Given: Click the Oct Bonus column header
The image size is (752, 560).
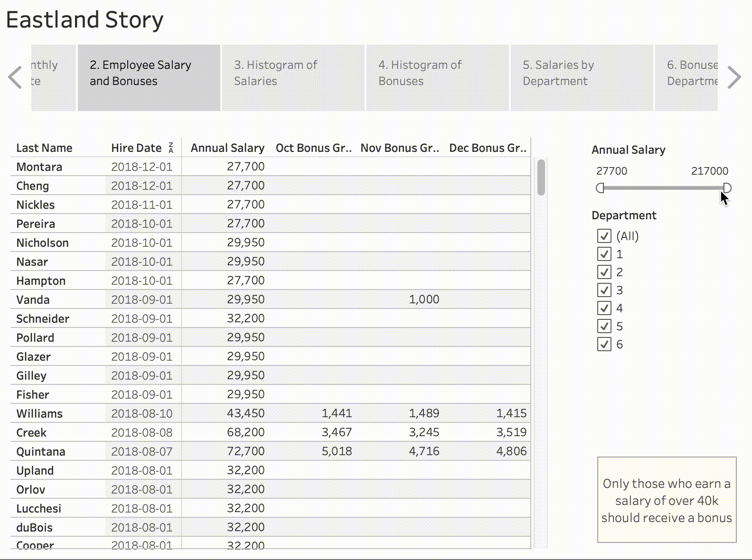Looking at the screenshot, I should [314, 148].
